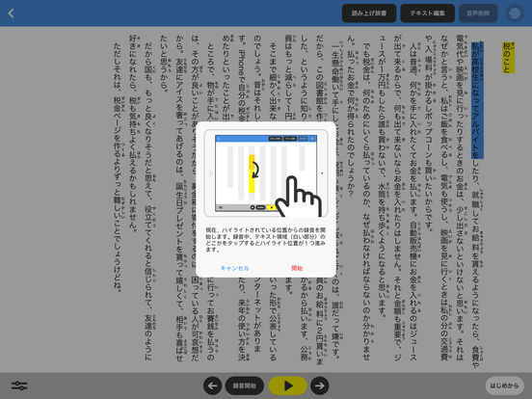Tap the line starting だから国も、もっと良く
532x399 pixels.
148,201
